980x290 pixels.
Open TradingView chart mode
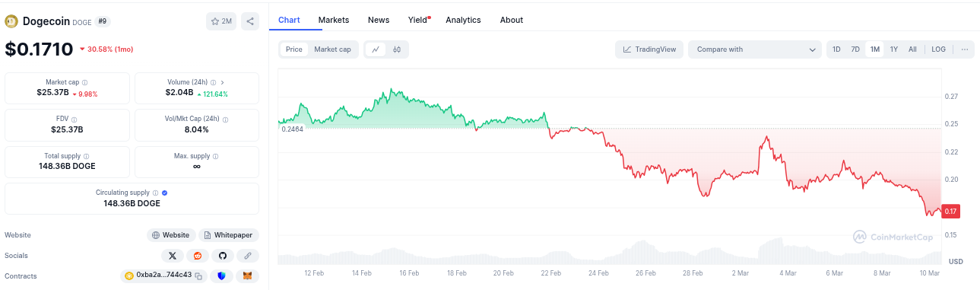click(649, 49)
